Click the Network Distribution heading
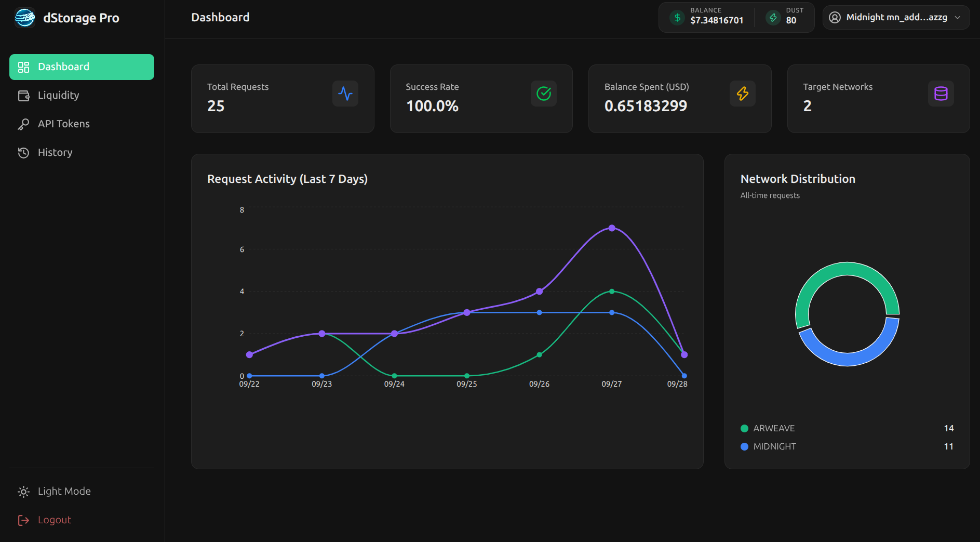Image resolution: width=980 pixels, height=542 pixels. [798, 179]
